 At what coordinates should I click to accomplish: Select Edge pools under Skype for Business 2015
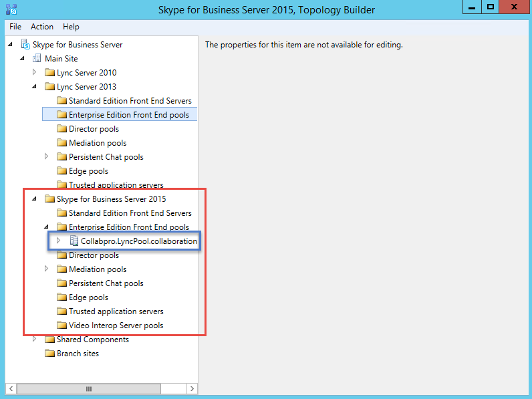tap(88, 297)
